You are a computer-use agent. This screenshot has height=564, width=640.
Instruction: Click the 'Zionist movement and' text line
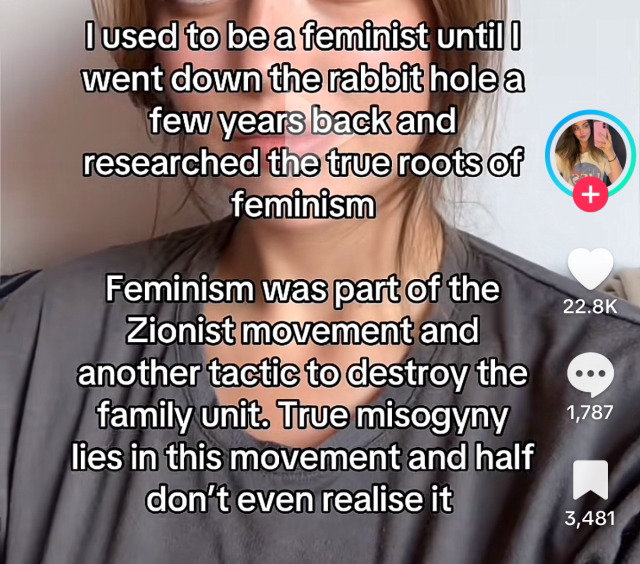pos(302,331)
